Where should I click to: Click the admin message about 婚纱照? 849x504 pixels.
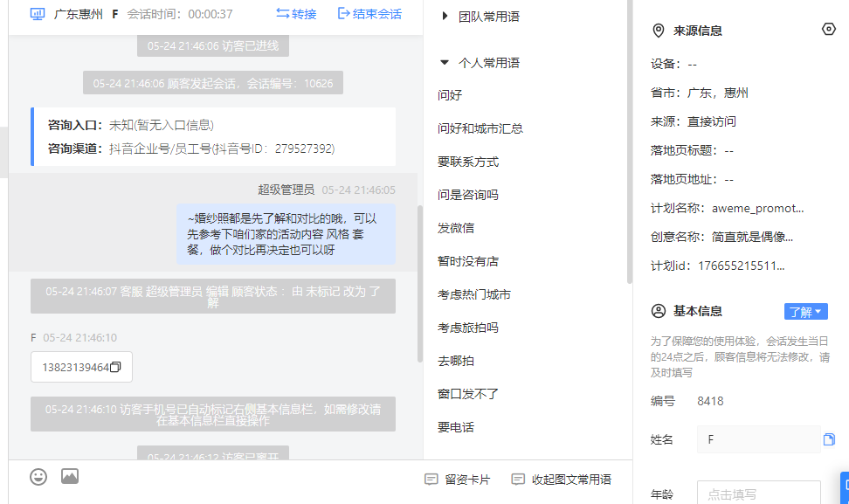[286, 234]
